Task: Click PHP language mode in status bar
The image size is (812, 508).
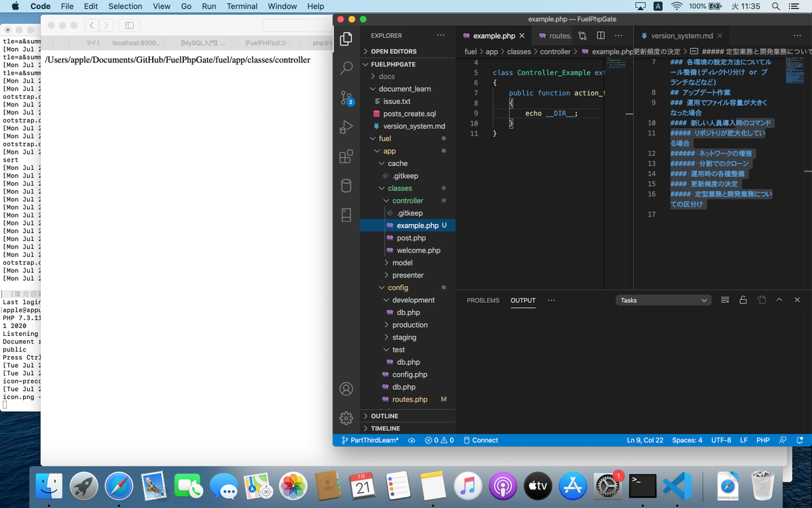Action: tap(763, 440)
